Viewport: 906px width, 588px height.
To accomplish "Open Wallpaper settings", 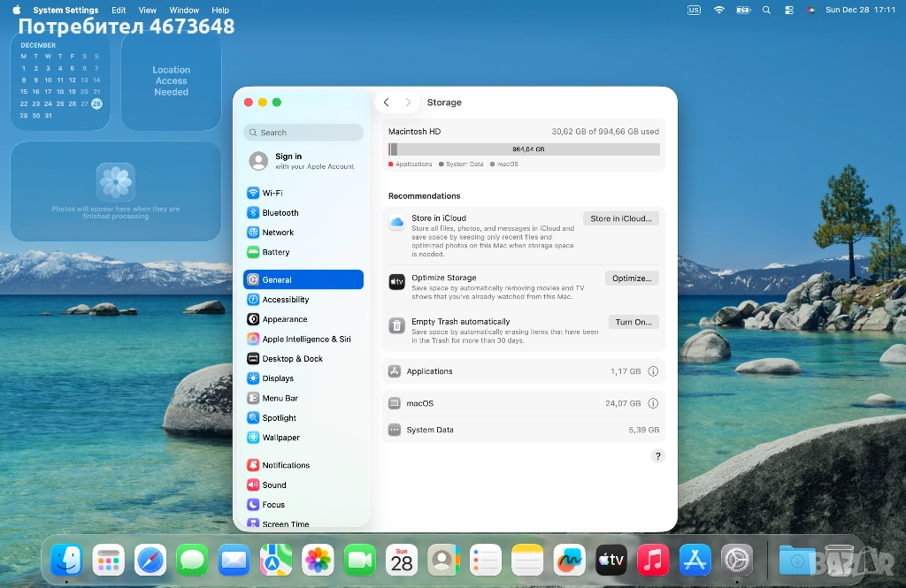I will [280, 438].
